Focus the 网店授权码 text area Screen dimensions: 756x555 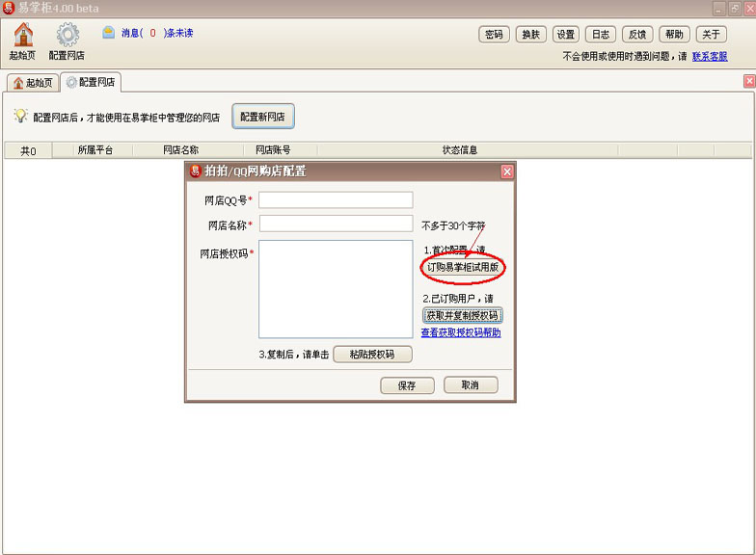pyautogui.click(x=336, y=289)
